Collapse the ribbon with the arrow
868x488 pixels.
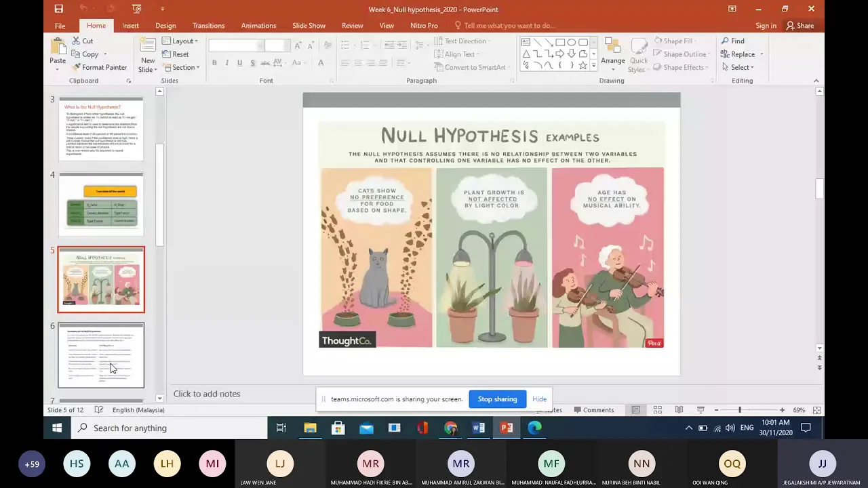pos(816,81)
